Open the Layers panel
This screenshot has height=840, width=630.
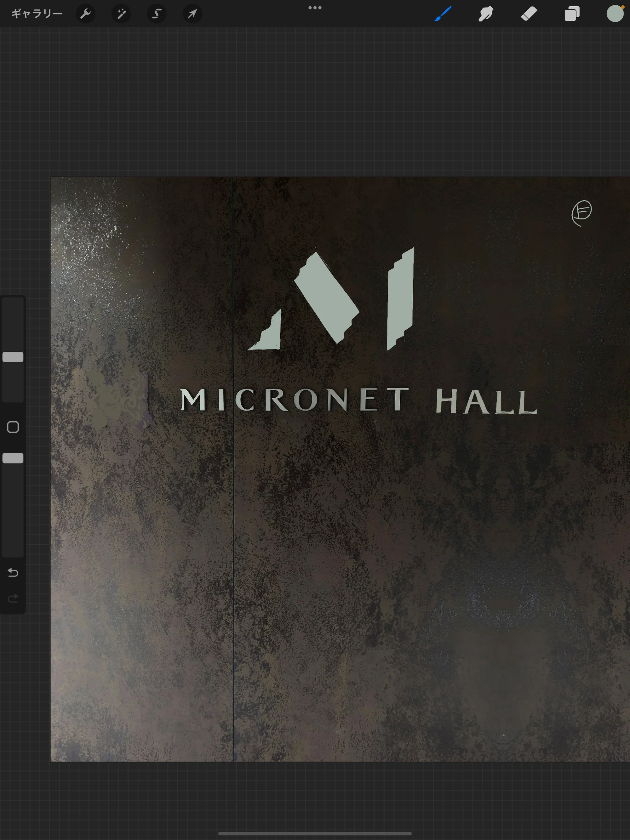click(572, 14)
